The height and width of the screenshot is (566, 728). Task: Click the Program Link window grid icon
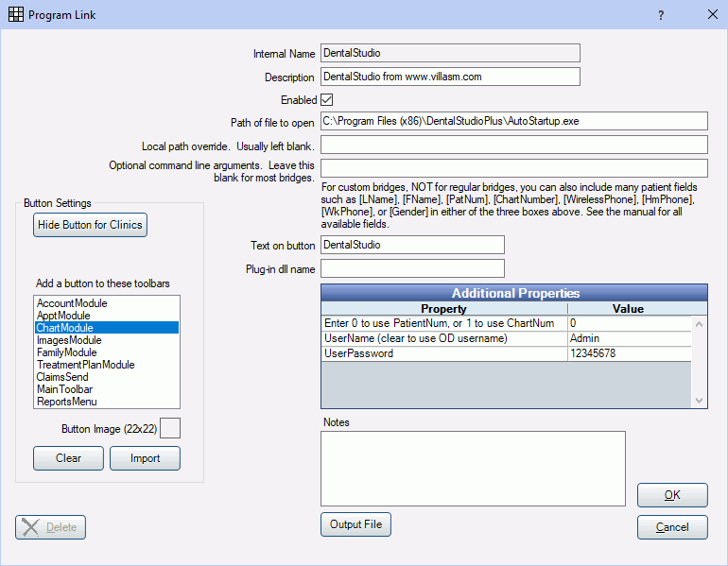pos(16,14)
